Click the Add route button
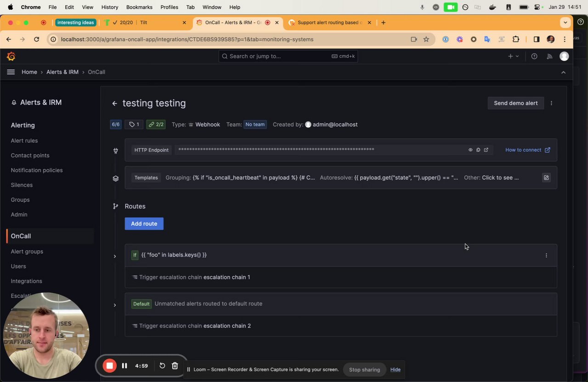Viewport: 588px width, 382px height. click(x=144, y=223)
